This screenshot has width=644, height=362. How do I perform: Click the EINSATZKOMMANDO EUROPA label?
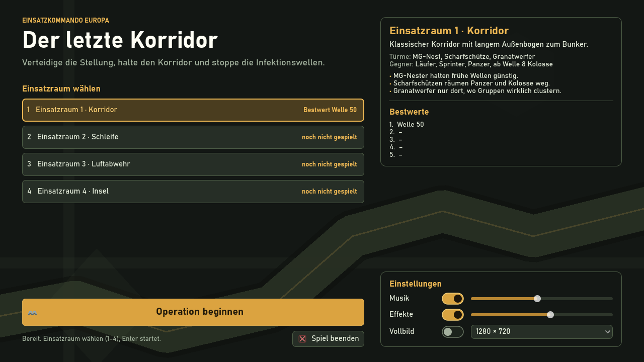[65, 21]
